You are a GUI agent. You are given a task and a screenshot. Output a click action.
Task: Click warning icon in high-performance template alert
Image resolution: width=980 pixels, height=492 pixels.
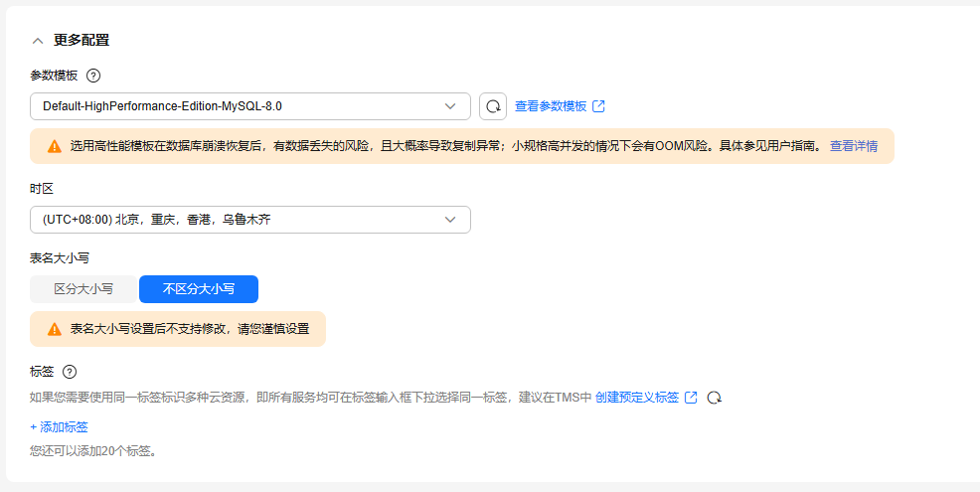[55, 146]
